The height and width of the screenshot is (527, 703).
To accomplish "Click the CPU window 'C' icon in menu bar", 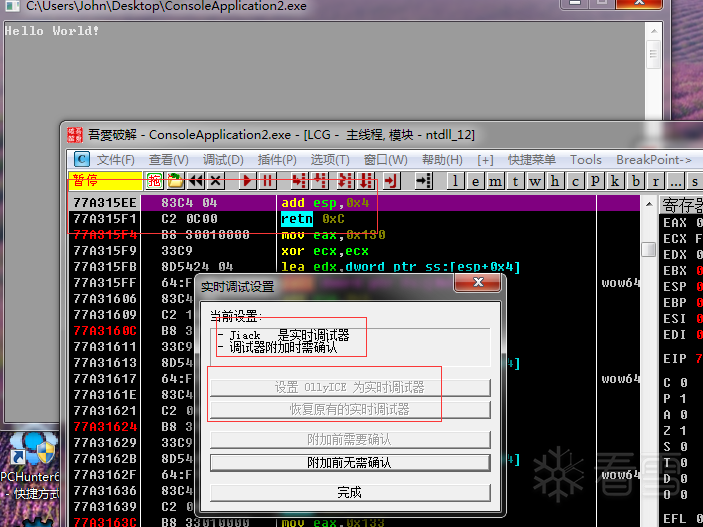I will coord(81,159).
